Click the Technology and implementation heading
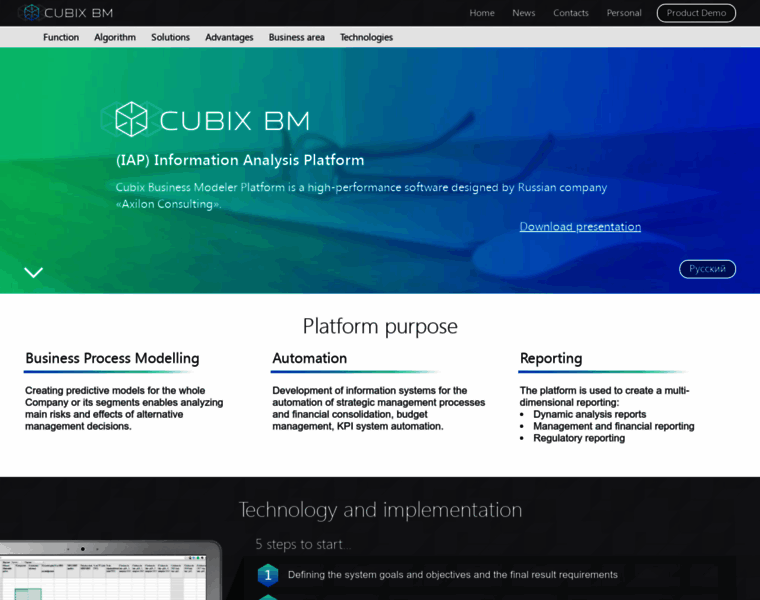This screenshot has width=760, height=600. [380, 510]
